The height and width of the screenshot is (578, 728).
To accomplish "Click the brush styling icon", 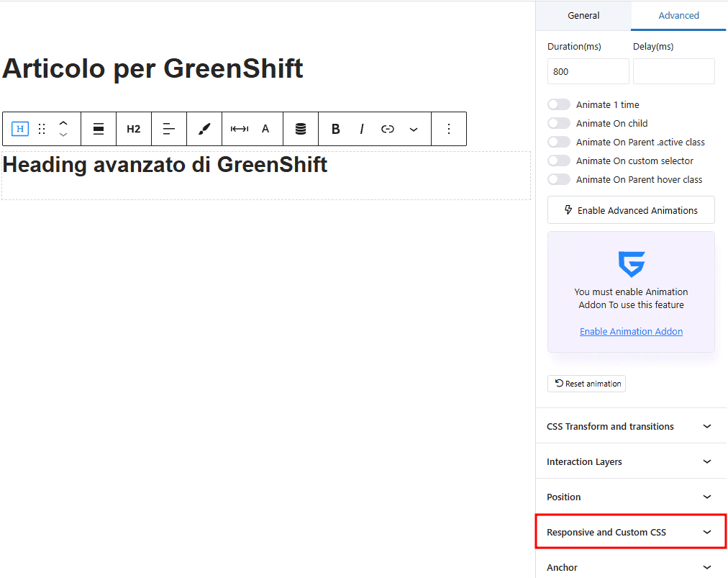I will point(204,129).
